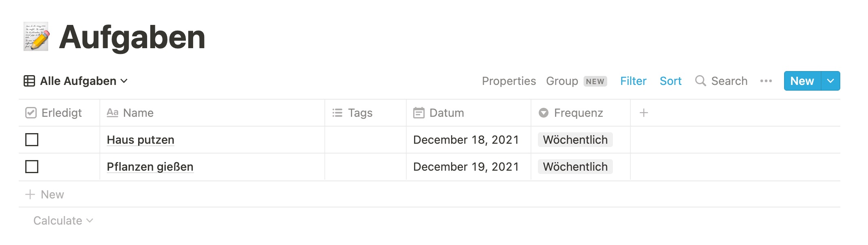868x245 pixels.
Task: Open the Filter menu
Action: pos(633,81)
